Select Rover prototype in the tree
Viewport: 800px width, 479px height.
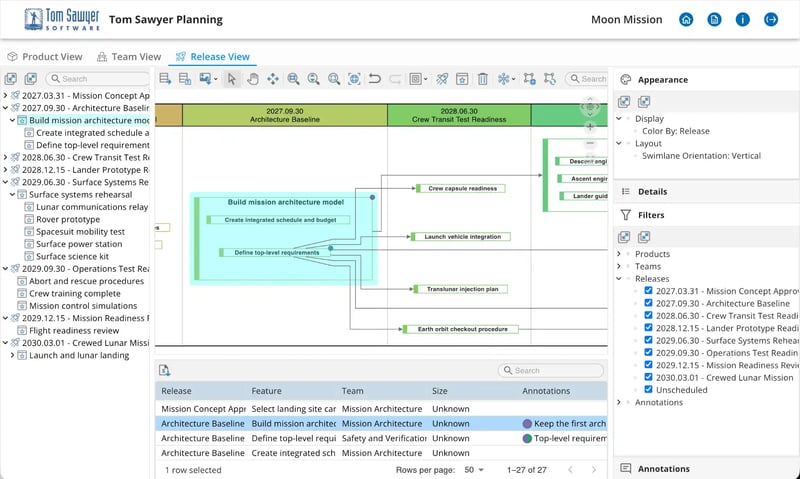[x=68, y=219]
